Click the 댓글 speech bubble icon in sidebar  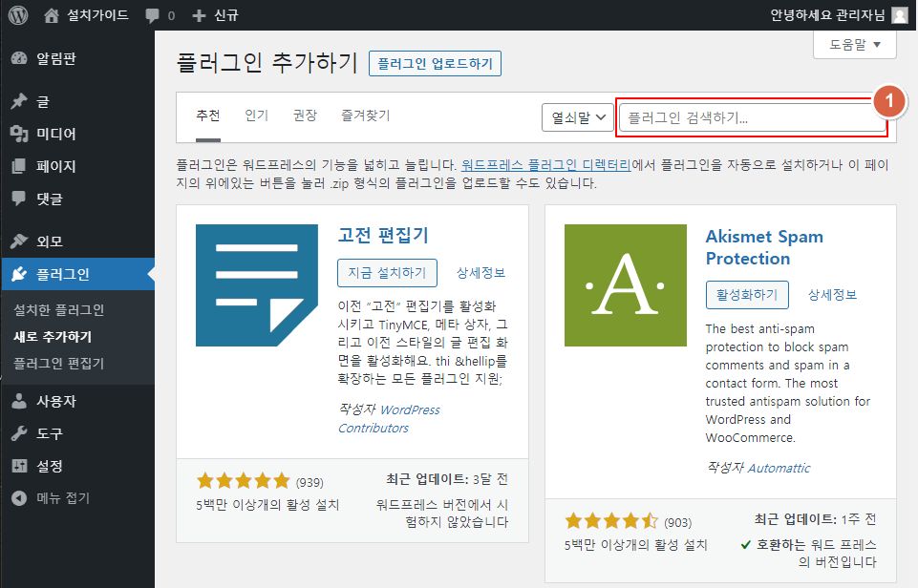click(19, 199)
